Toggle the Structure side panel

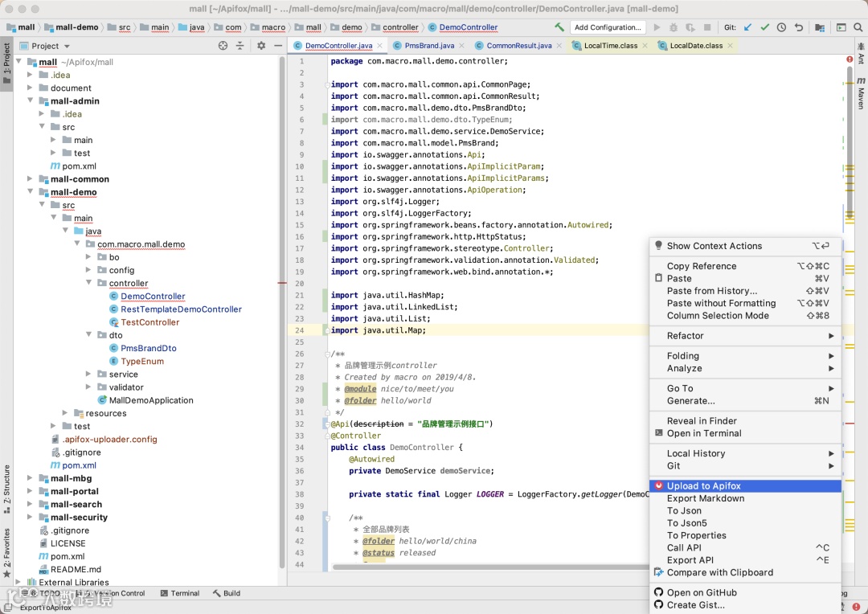pyautogui.click(x=6, y=483)
